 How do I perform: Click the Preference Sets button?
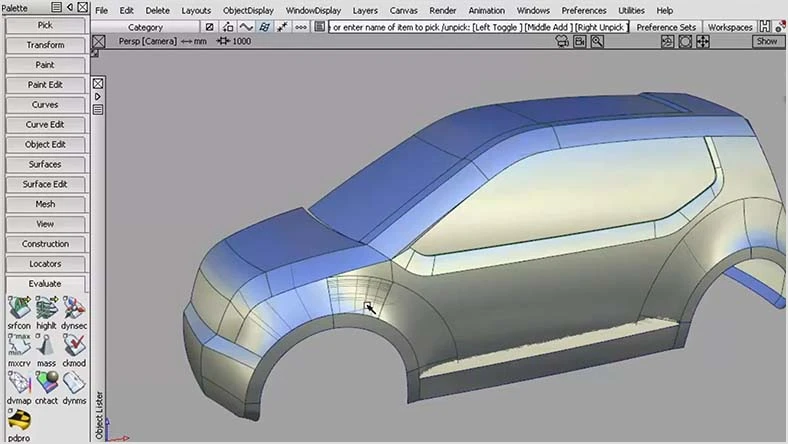(x=666, y=27)
